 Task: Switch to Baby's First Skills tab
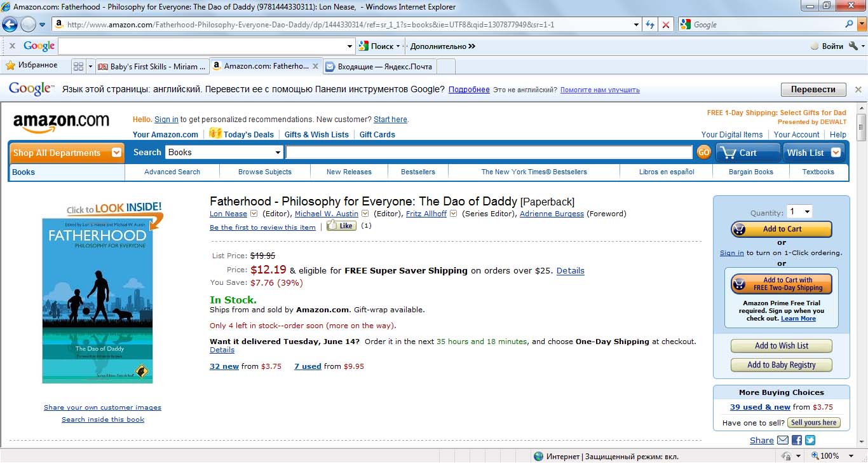point(153,66)
